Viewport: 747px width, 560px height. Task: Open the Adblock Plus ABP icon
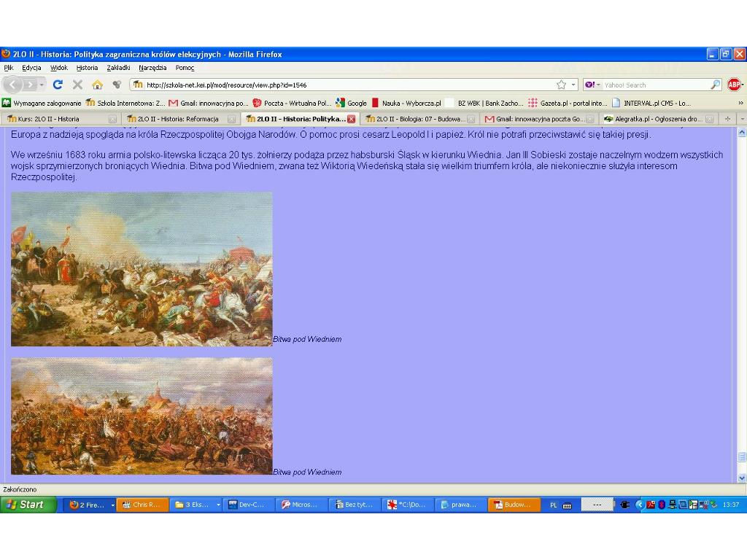[734, 85]
